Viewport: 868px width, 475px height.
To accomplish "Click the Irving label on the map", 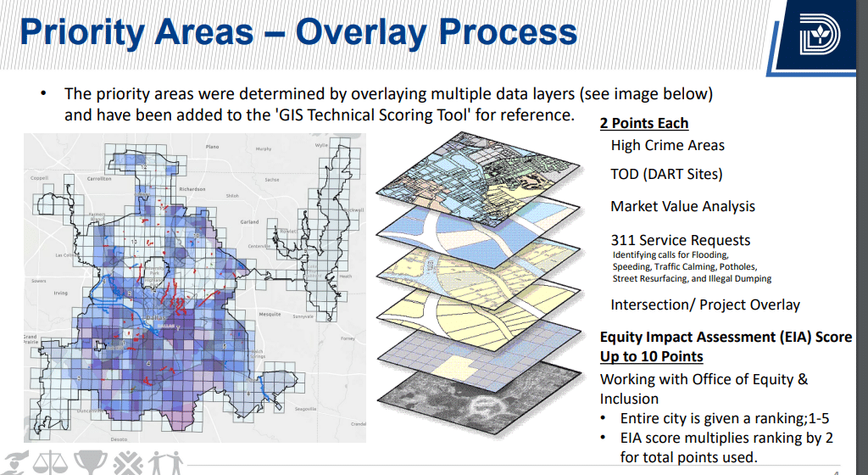I will click(60, 293).
